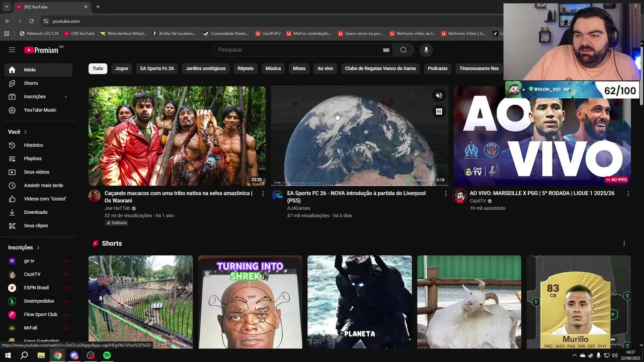The height and width of the screenshot is (362, 644).
Task: Open Seus vídeos in sidebar
Action: click(38, 172)
